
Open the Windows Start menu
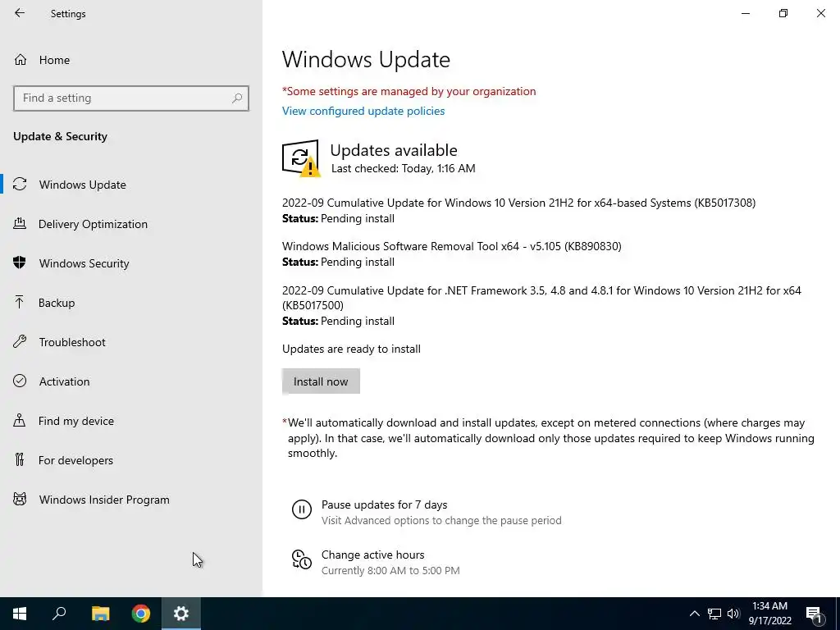[x=20, y=614]
